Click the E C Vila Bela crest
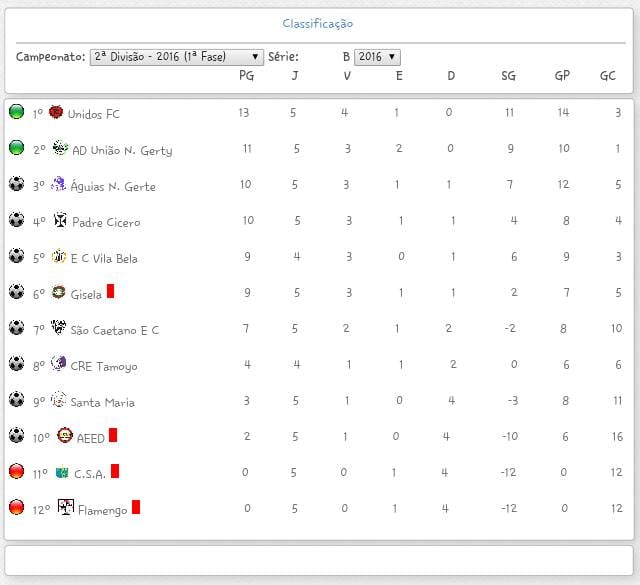The width and height of the screenshot is (640, 585). click(x=59, y=257)
